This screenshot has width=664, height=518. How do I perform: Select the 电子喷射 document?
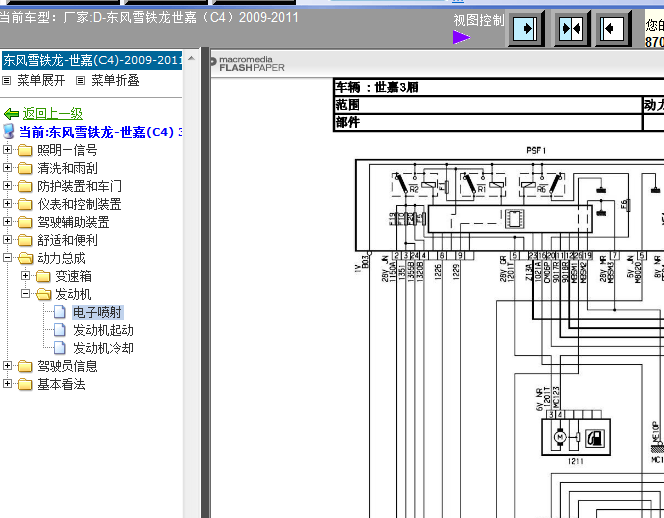tap(97, 312)
